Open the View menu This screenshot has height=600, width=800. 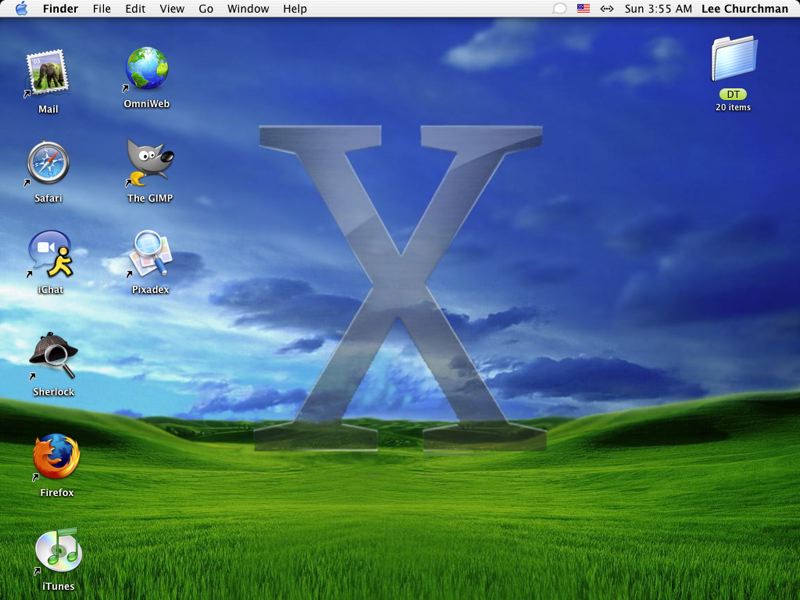coord(172,9)
